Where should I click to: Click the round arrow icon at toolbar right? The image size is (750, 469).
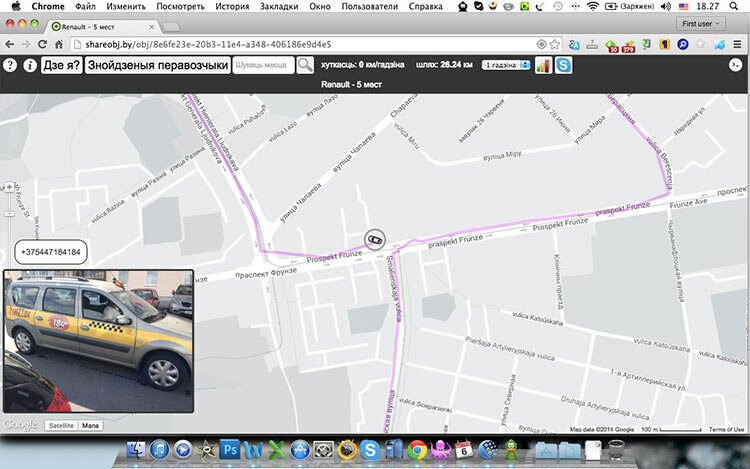click(x=735, y=65)
